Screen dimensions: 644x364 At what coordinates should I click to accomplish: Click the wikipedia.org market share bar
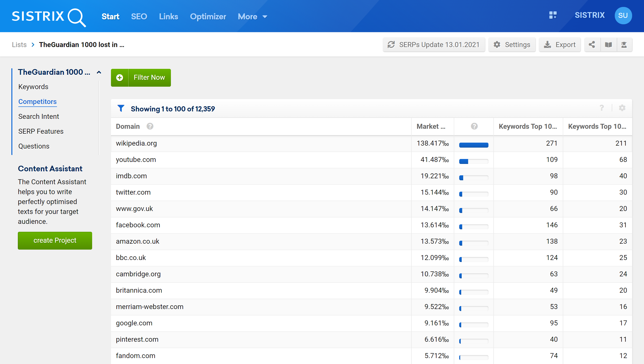click(x=474, y=145)
